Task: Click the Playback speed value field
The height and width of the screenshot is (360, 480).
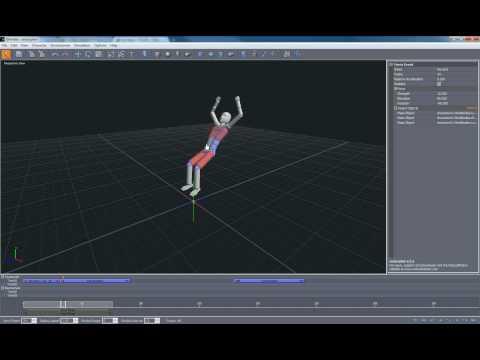Action: 68,321
